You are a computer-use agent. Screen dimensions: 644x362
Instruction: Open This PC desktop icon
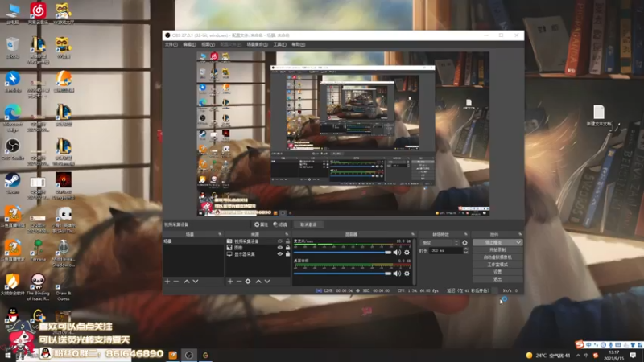(x=13, y=13)
